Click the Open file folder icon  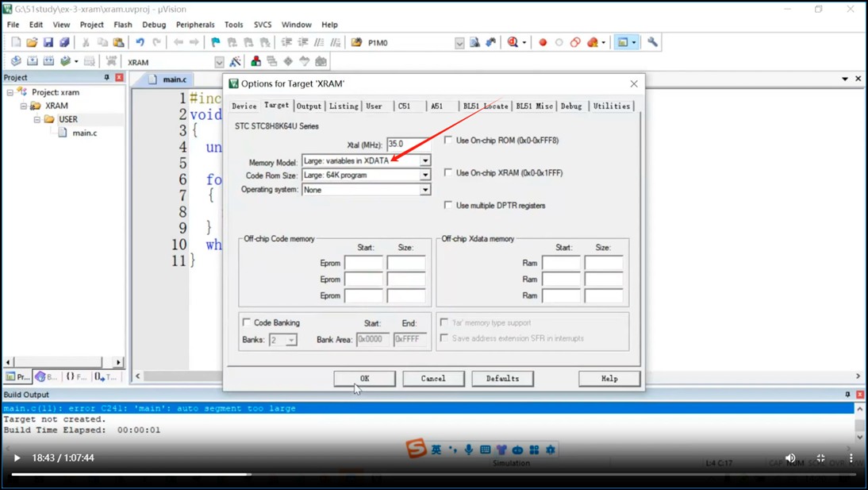pos(32,42)
